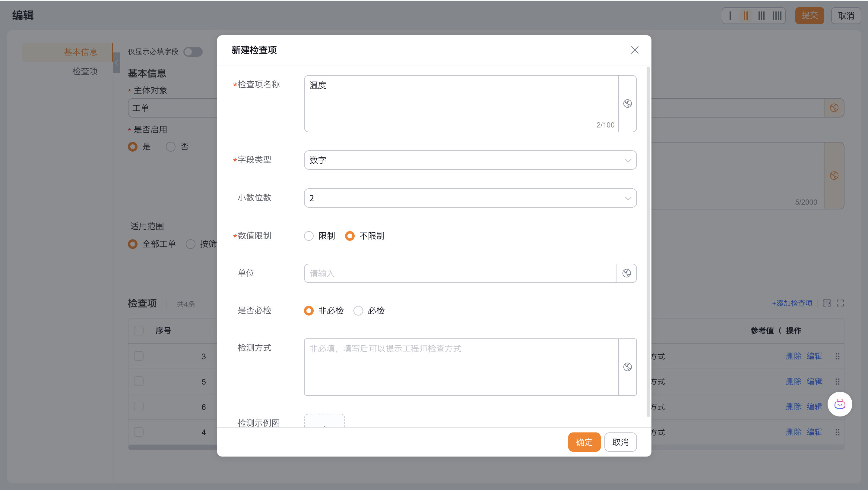Screen dimensions: 868x490
Task: Collapse the left sidebar panel arrow
Action: click(x=117, y=63)
